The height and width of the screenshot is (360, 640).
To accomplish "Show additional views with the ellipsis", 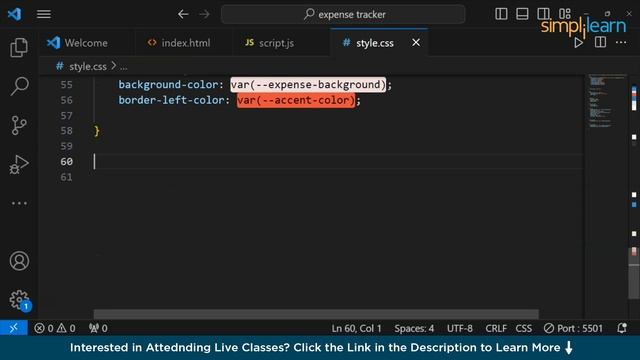I will tap(19, 203).
